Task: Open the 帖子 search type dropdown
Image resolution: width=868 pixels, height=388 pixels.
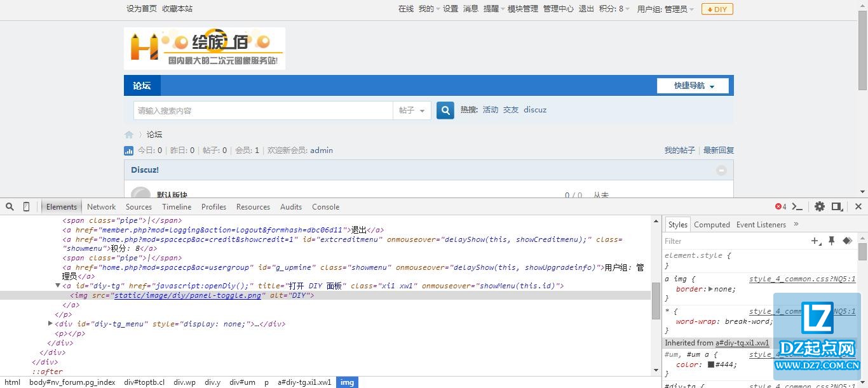Action: click(412, 110)
